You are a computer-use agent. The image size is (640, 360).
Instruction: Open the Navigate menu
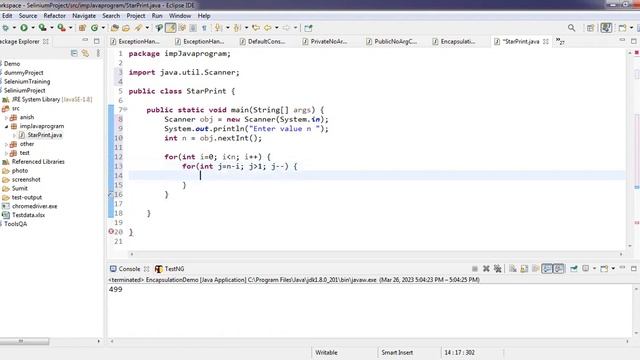84,16
